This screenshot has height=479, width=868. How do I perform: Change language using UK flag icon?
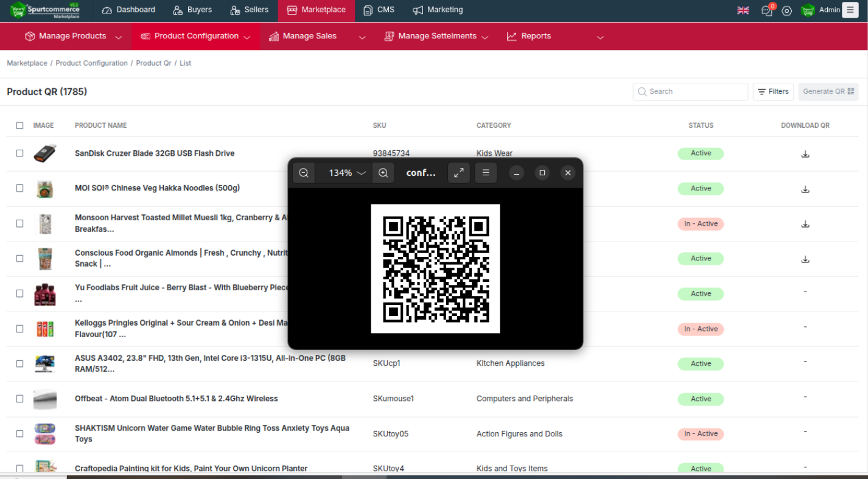click(x=743, y=10)
